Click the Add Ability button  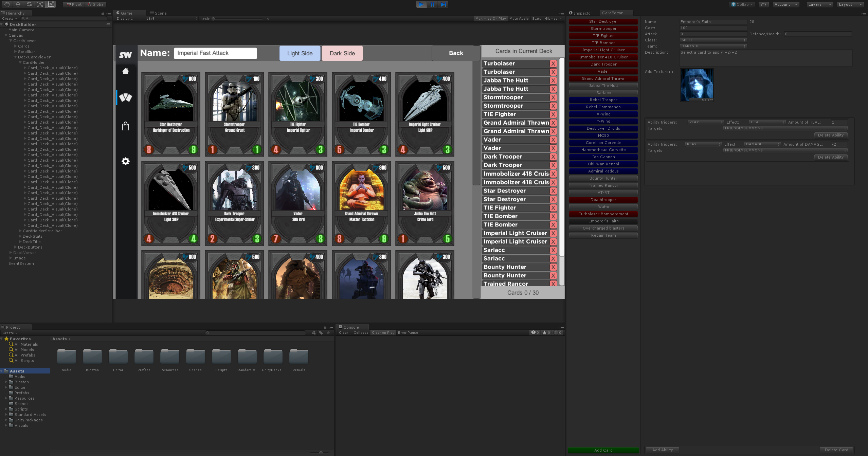[662, 450]
